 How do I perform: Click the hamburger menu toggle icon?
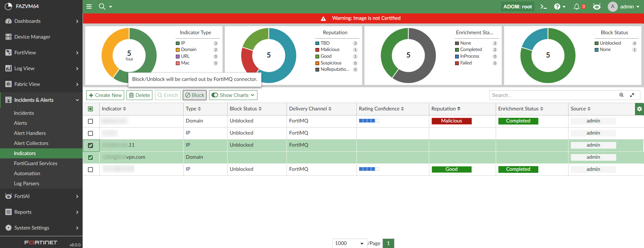pyautogui.click(x=89, y=6)
